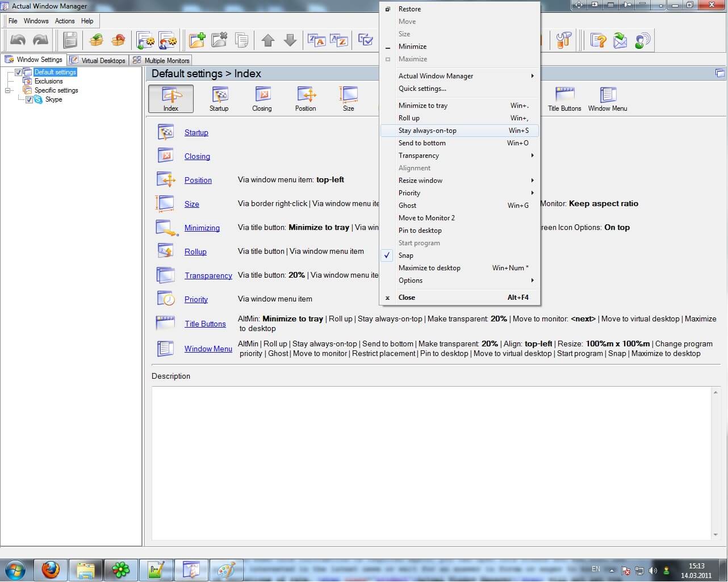The height and width of the screenshot is (582, 728).
Task: Click the move down arrow icon
Action: pyautogui.click(x=290, y=40)
